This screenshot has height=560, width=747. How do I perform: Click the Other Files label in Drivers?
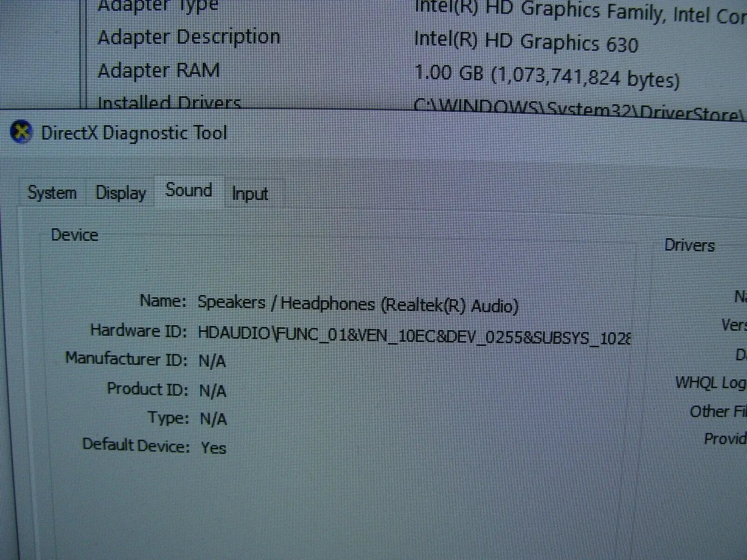(x=718, y=411)
